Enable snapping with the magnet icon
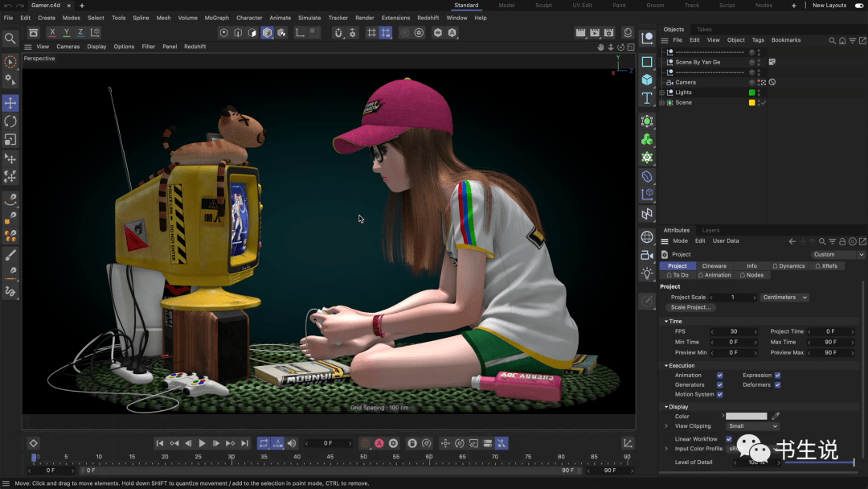Image resolution: width=868 pixels, height=489 pixels. 339,32
